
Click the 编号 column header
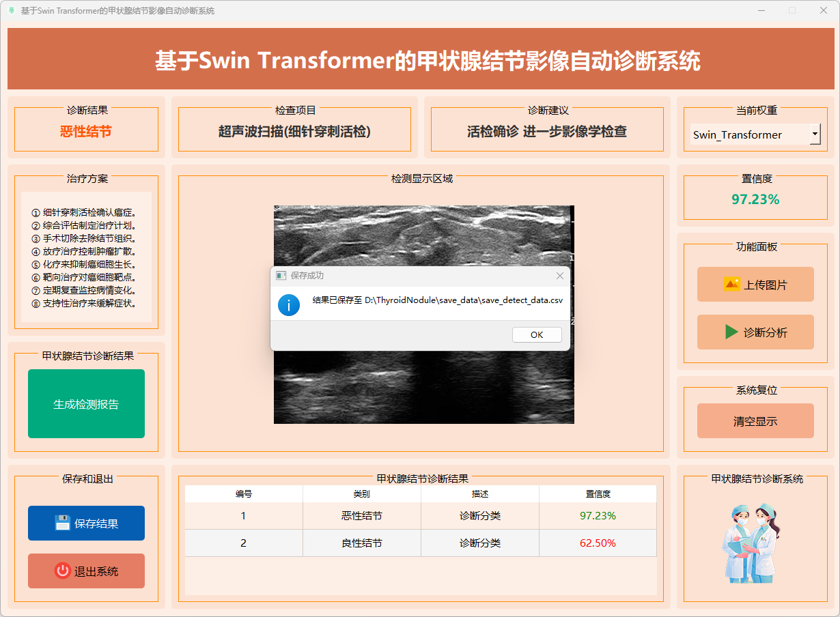click(x=244, y=494)
